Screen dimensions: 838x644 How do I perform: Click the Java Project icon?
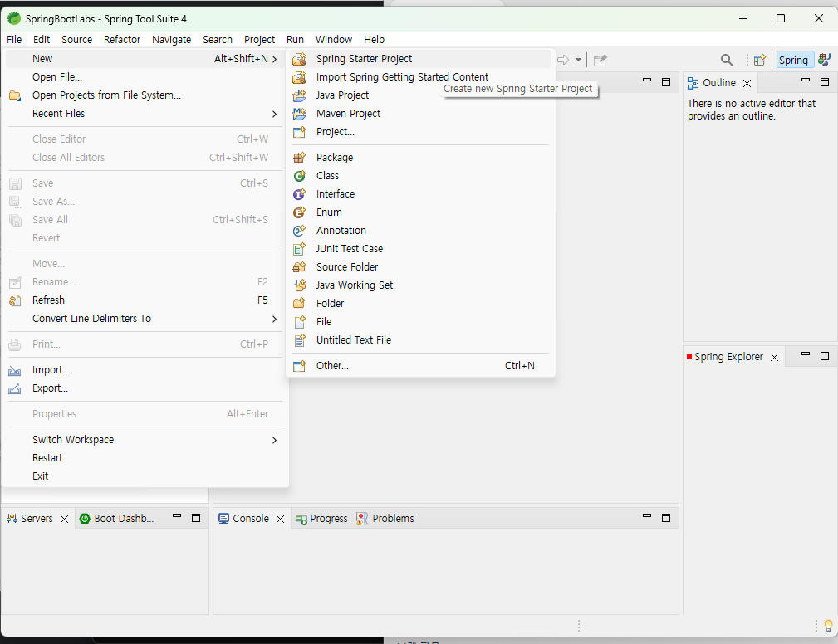click(x=299, y=95)
